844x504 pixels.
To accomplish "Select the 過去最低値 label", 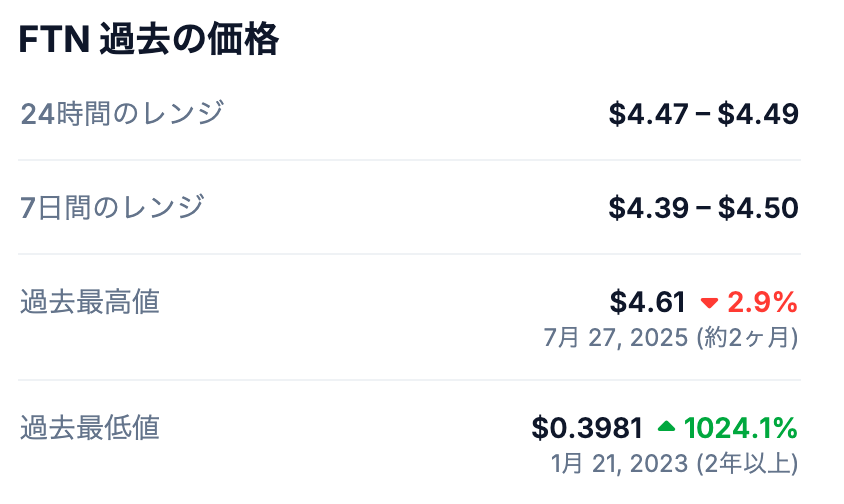I will (89, 428).
